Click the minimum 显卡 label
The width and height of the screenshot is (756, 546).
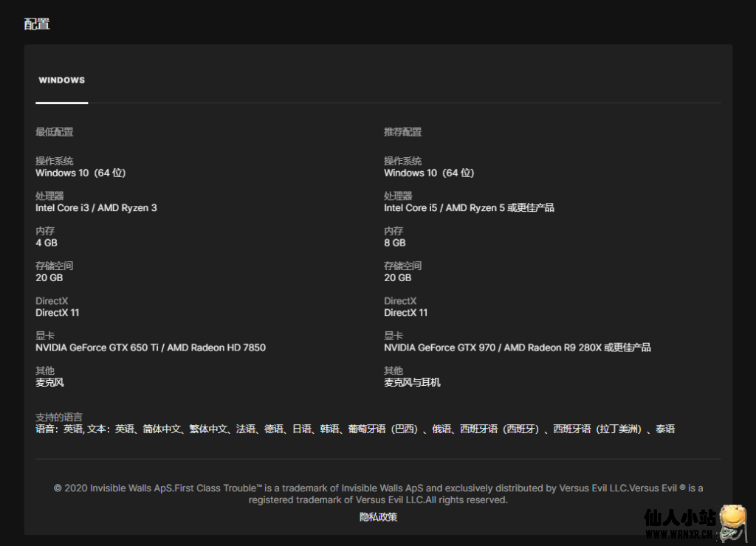coord(45,336)
